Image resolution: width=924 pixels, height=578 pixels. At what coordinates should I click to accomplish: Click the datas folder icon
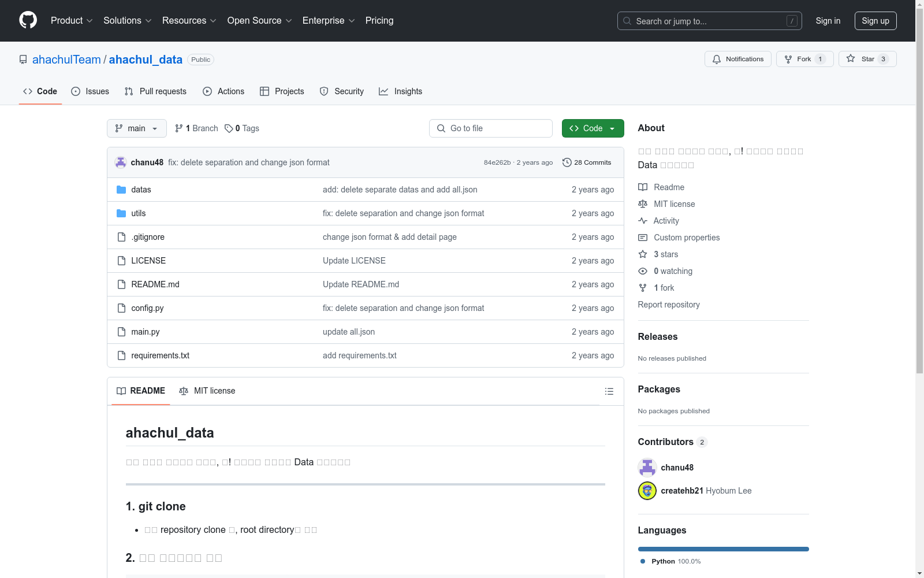(121, 190)
